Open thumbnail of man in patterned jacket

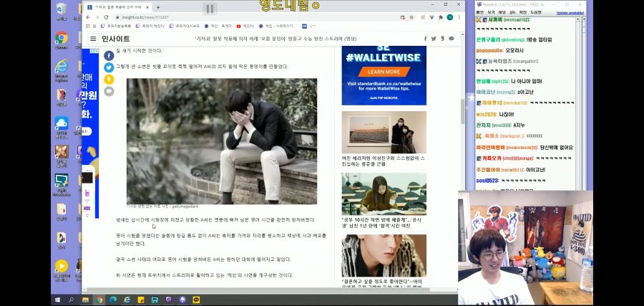384,255
